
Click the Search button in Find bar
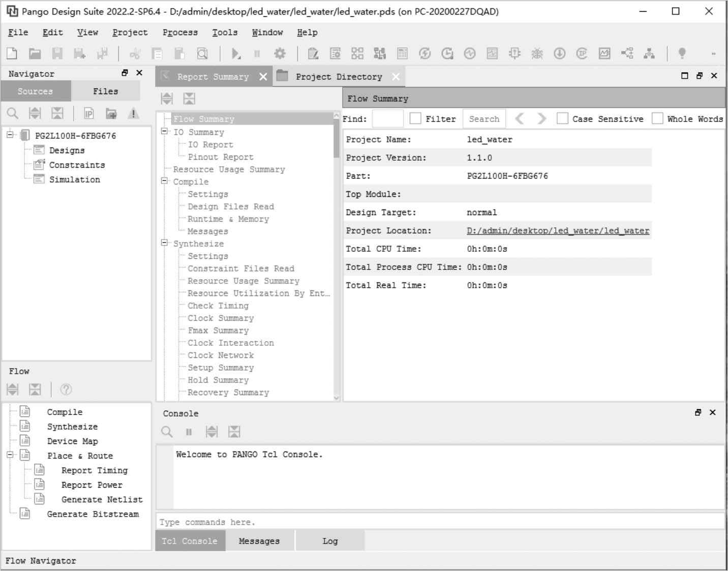click(x=484, y=119)
